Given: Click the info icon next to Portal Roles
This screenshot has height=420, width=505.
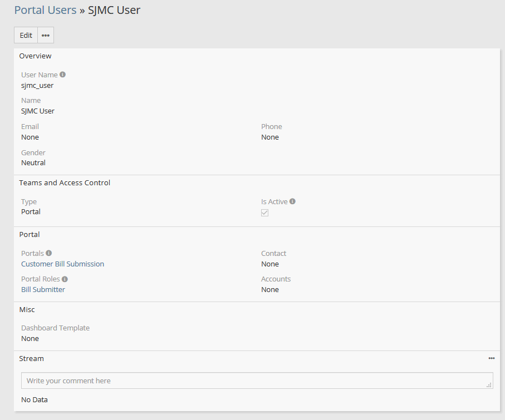Looking at the screenshot, I should point(65,279).
